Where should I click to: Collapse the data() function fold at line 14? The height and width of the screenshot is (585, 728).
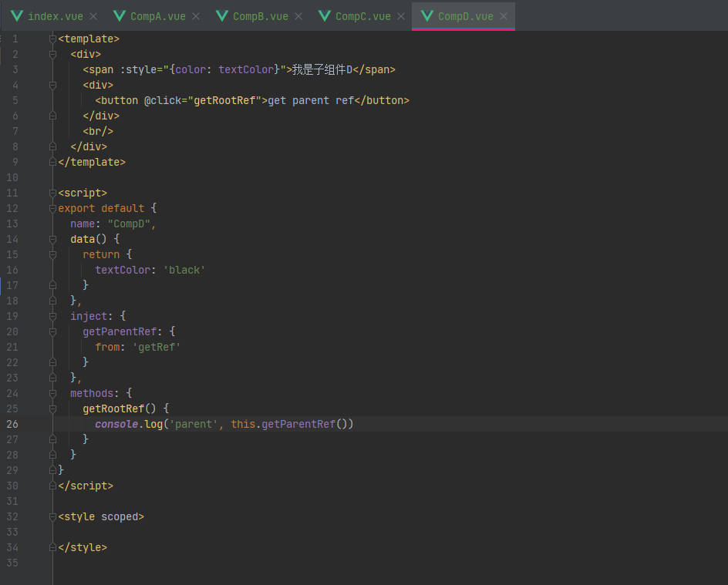point(53,240)
